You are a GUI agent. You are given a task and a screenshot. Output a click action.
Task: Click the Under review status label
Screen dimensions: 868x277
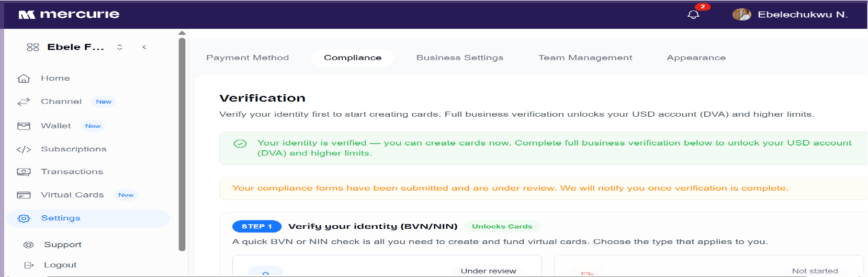pyautogui.click(x=488, y=271)
